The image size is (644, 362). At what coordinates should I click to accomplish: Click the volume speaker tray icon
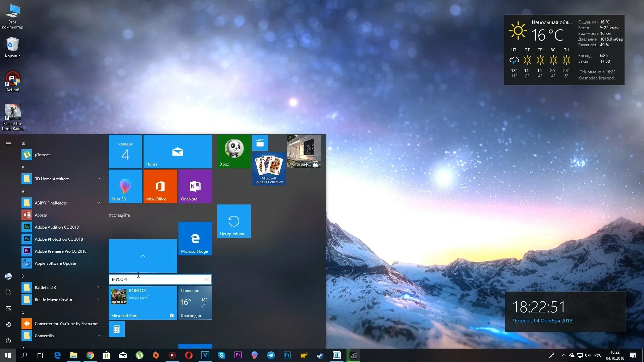coord(587,355)
